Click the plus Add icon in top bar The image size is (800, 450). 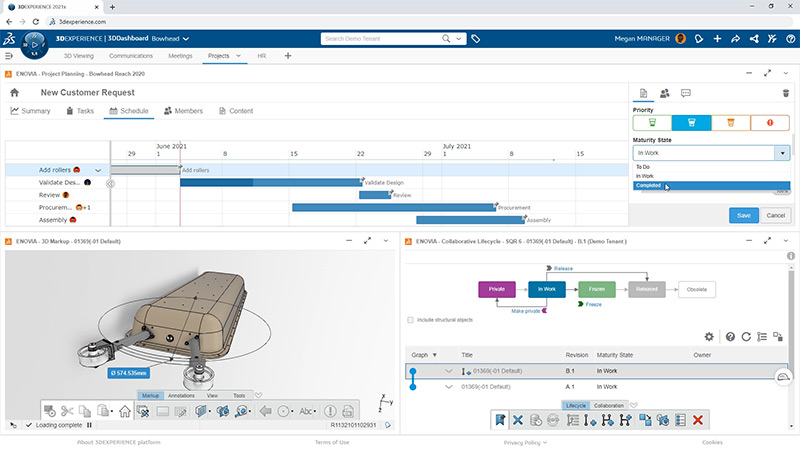coord(717,39)
